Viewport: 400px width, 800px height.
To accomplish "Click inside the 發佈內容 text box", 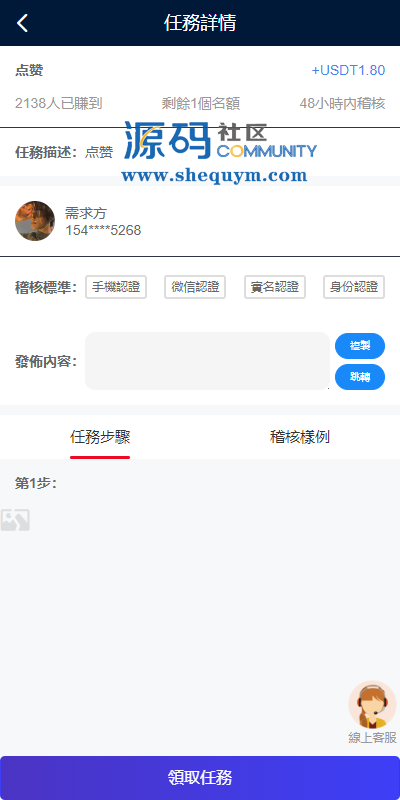I will pos(207,361).
